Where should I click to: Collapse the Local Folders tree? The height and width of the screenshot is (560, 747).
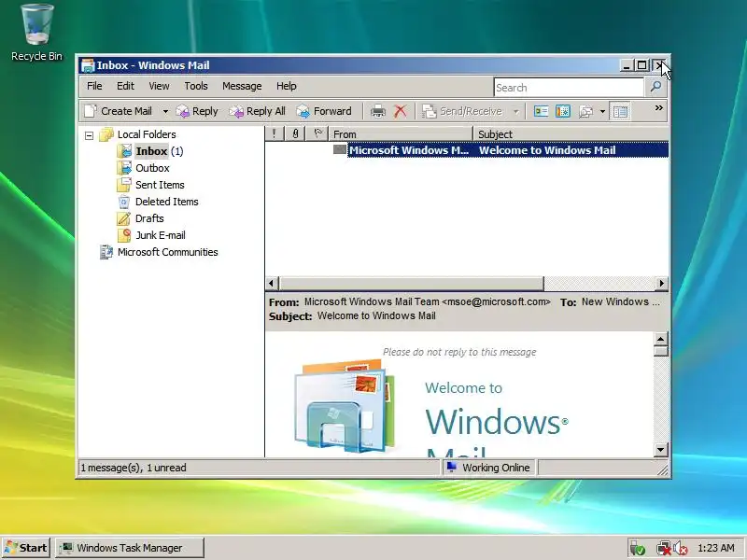click(x=89, y=135)
